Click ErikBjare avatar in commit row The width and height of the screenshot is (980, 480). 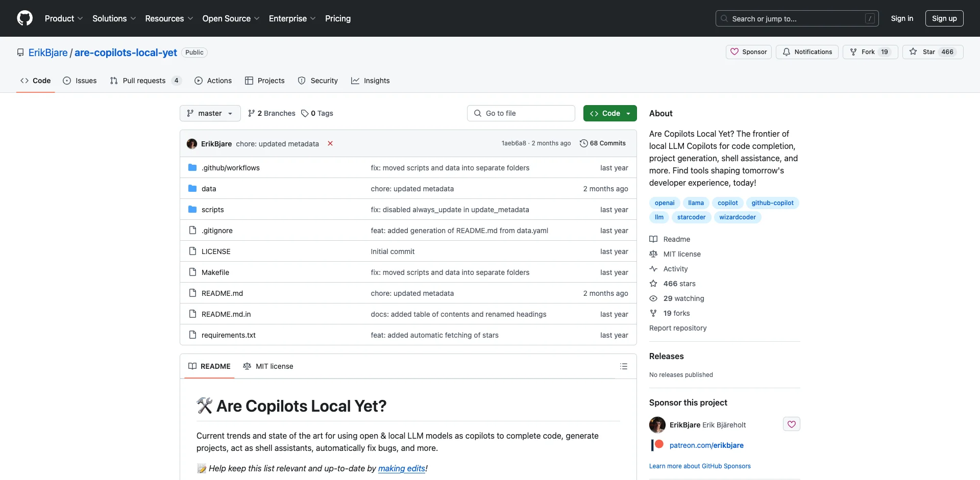(192, 144)
